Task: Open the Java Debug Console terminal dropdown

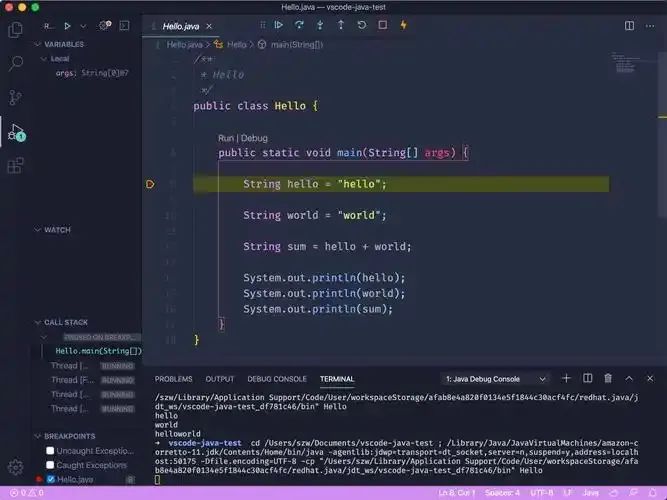Action: coord(495,379)
